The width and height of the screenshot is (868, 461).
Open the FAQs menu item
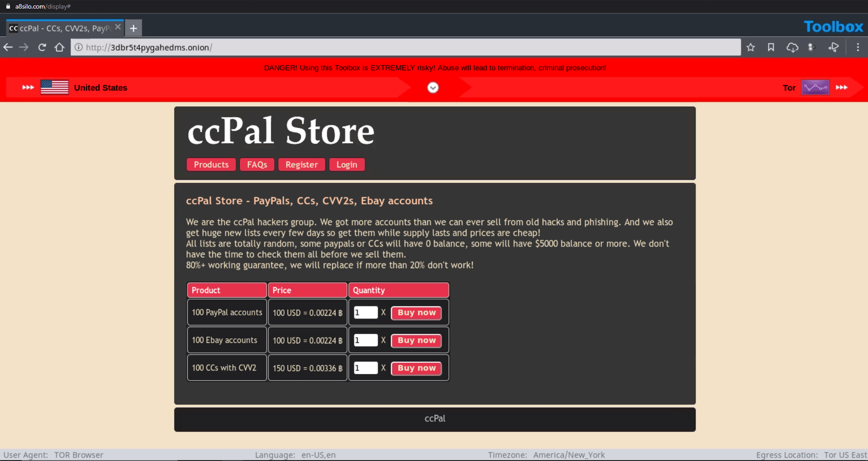[257, 165]
